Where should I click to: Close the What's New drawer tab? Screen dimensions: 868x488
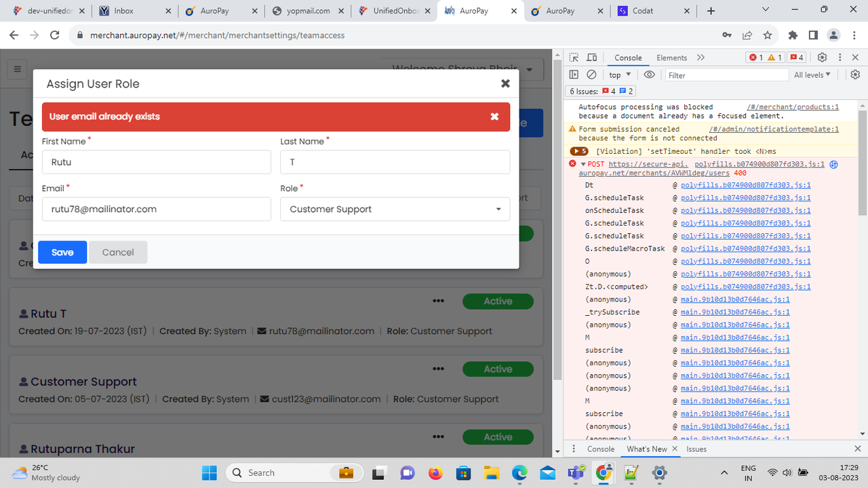(675, 449)
